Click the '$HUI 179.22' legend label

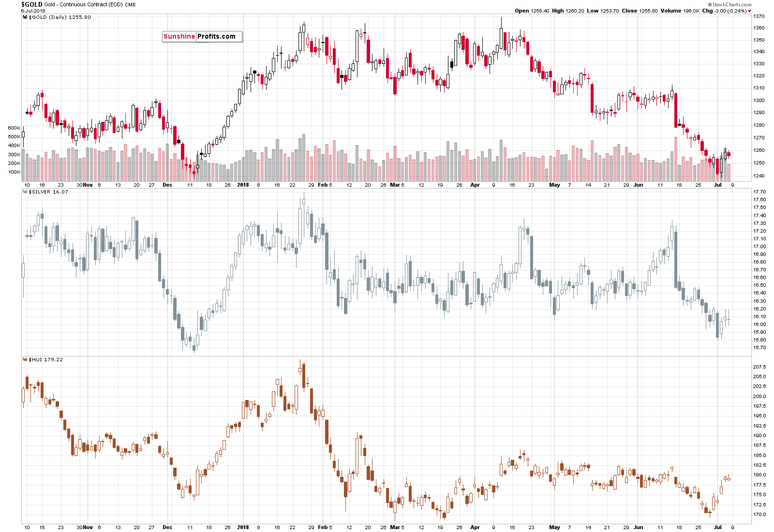coord(45,359)
